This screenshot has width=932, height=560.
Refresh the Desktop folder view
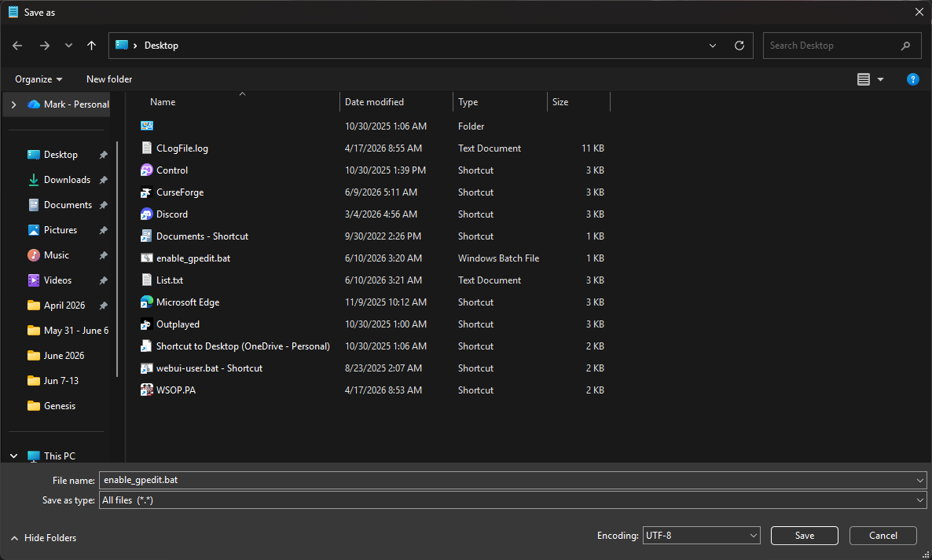pyautogui.click(x=739, y=46)
